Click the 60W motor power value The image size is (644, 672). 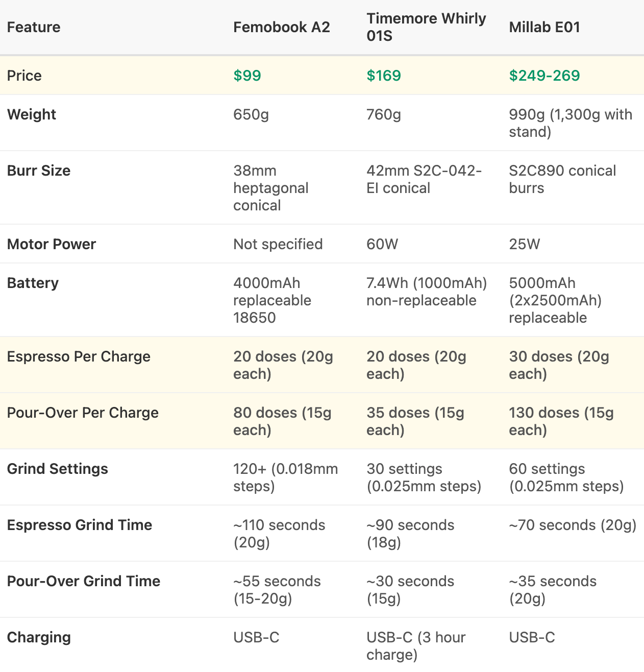(x=382, y=244)
